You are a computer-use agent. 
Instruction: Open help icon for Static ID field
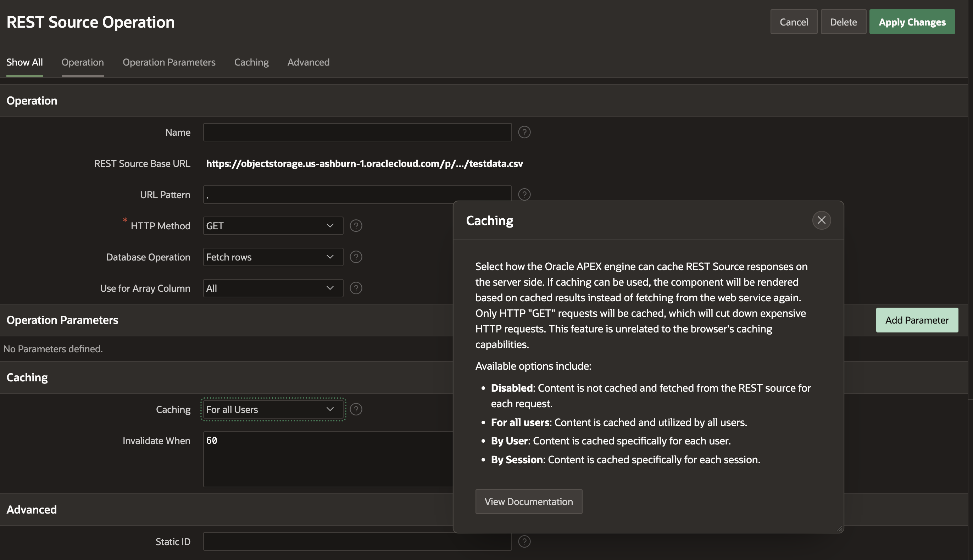(x=524, y=542)
